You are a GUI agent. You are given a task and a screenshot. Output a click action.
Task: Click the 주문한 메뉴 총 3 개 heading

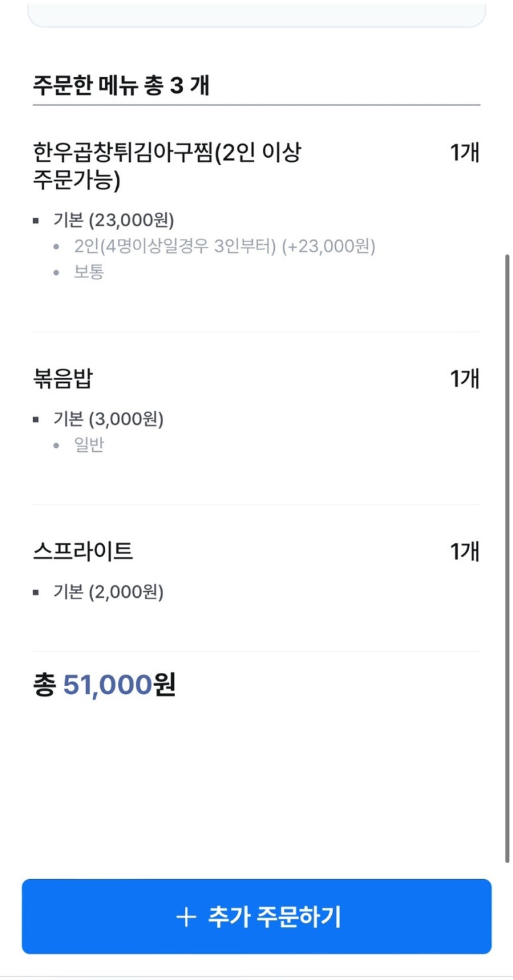[x=121, y=86]
